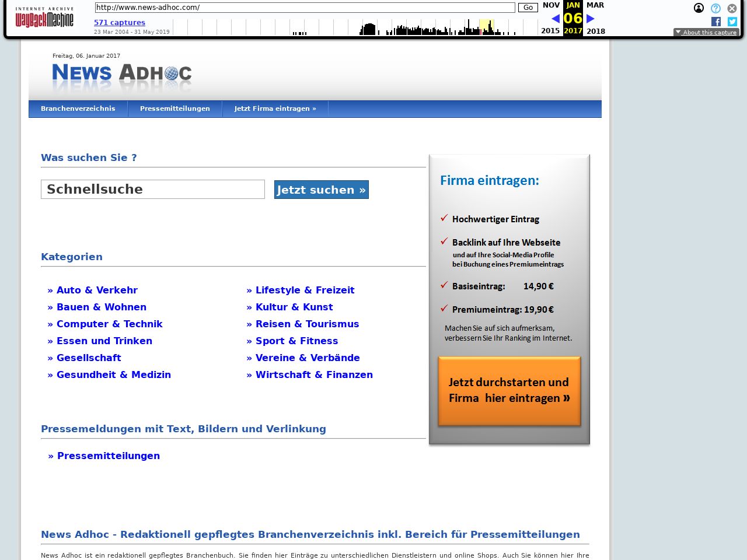Share capture on Twitter
Image resolution: width=747 pixels, height=560 pixels.
tap(732, 22)
